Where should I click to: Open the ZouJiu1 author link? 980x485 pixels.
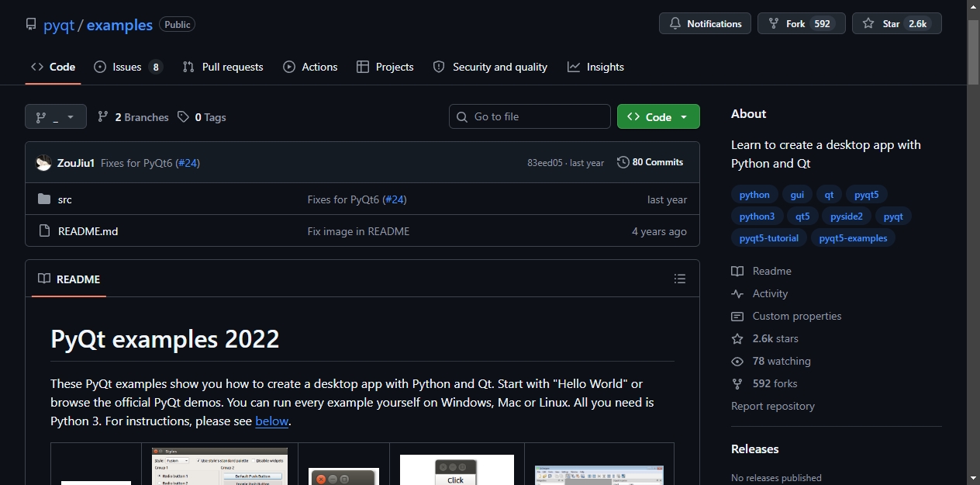pos(76,163)
